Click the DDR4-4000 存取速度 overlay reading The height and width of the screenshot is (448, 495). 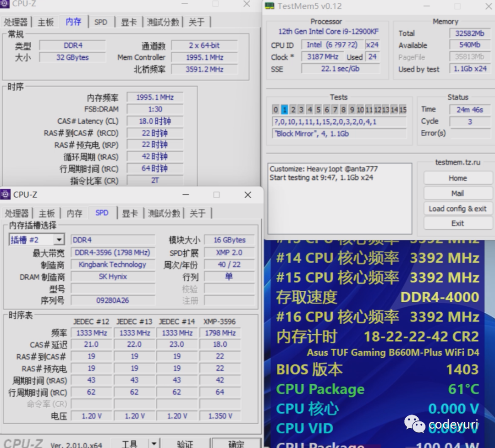pos(440,297)
